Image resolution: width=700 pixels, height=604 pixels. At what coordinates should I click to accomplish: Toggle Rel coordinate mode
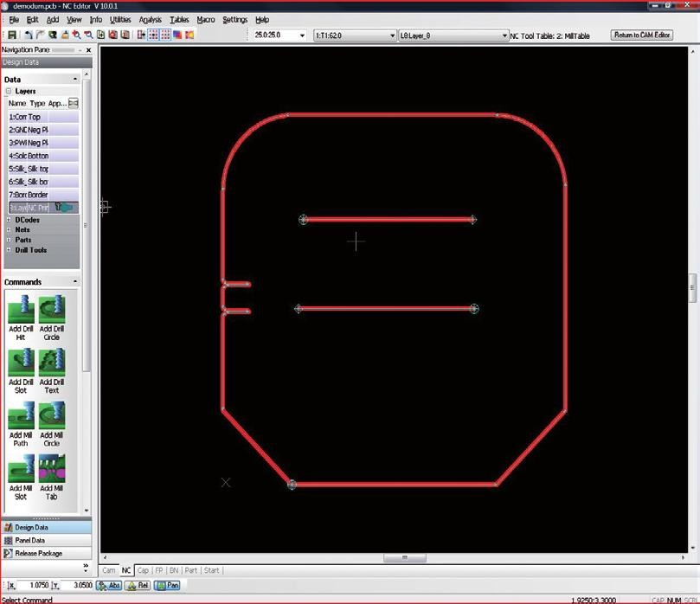pyautogui.click(x=138, y=585)
